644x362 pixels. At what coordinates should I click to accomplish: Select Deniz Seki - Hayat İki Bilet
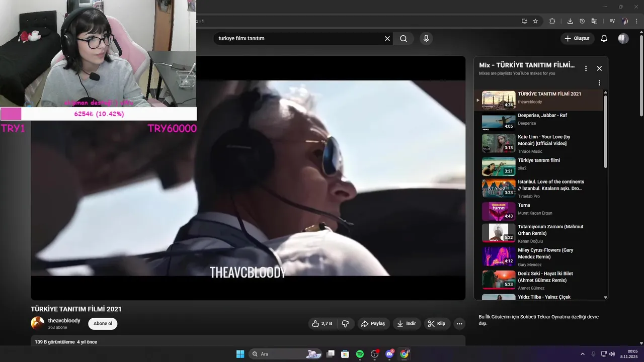(538, 280)
